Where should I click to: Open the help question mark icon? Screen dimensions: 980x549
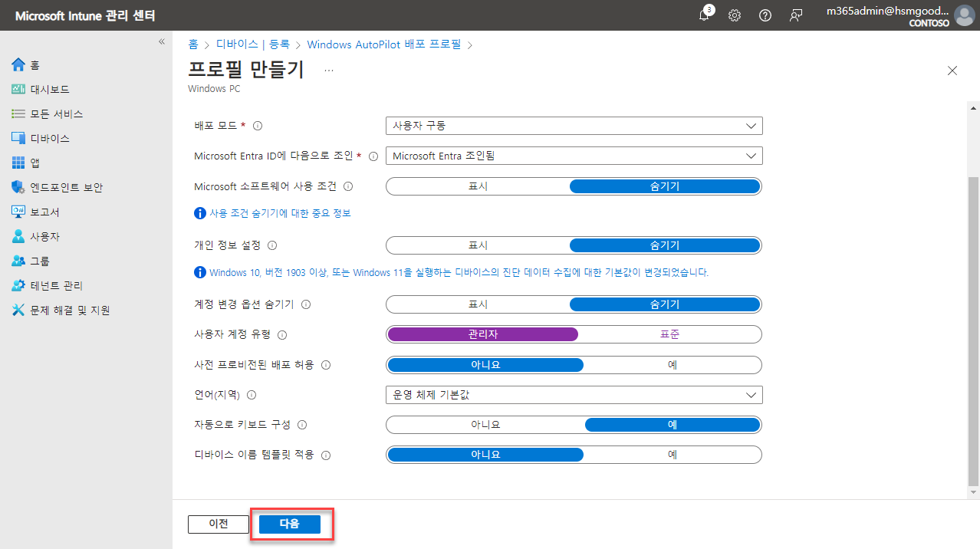[765, 15]
